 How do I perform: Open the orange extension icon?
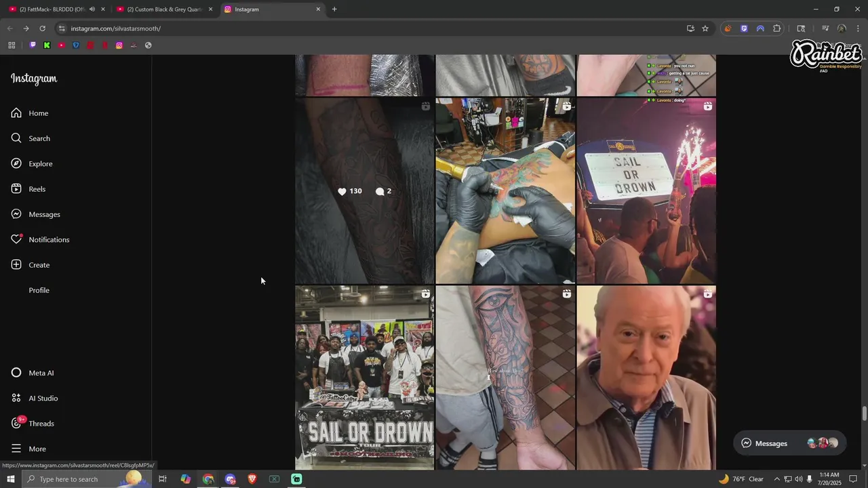pos(728,28)
